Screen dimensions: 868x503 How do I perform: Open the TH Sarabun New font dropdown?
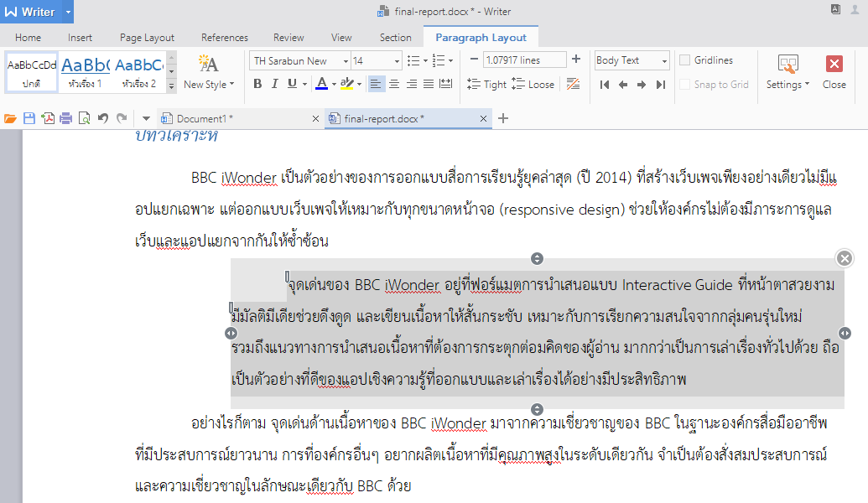346,61
